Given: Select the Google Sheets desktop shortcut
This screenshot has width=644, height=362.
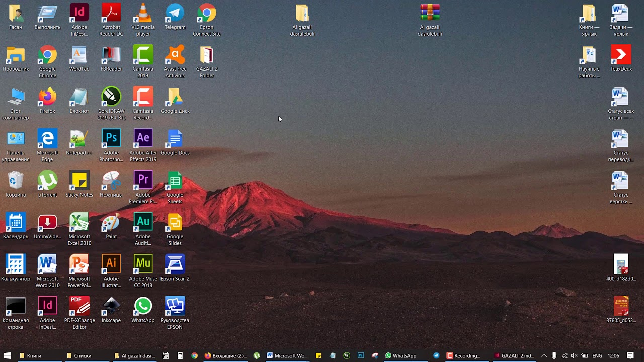Looking at the screenshot, I should tap(175, 188).
